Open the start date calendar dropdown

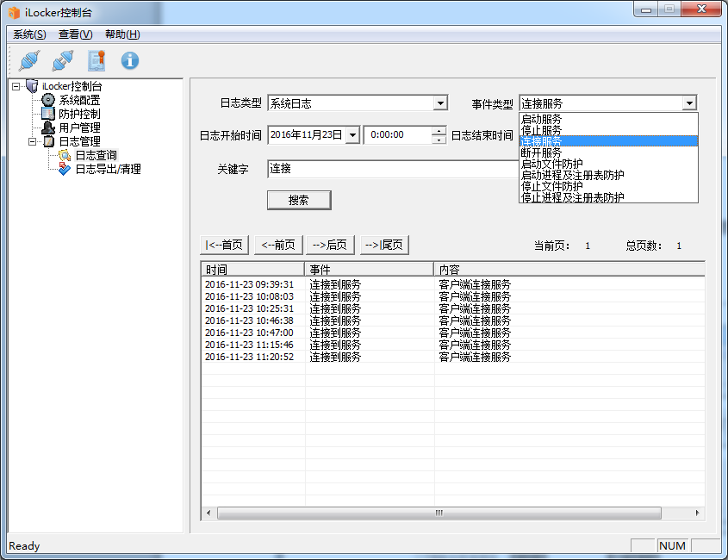tap(353, 135)
